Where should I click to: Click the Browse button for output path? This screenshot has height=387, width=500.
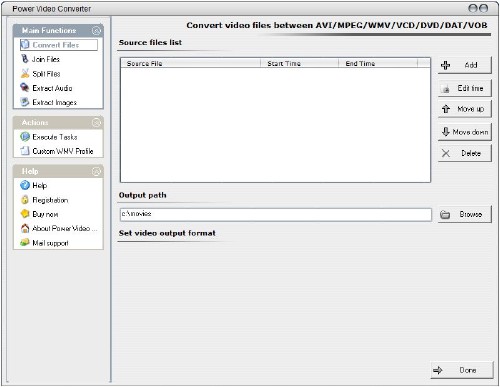[464, 214]
